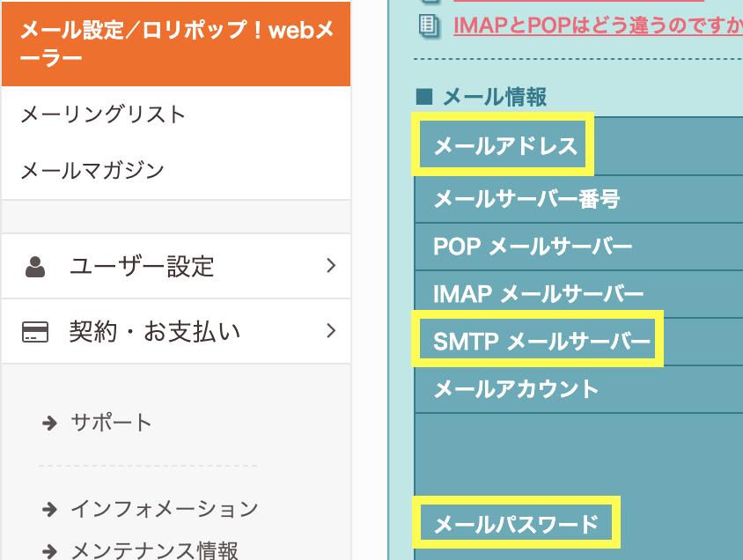Click the credit card icon beside 契約・お支払い

pyautogui.click(x=35, y=332)
